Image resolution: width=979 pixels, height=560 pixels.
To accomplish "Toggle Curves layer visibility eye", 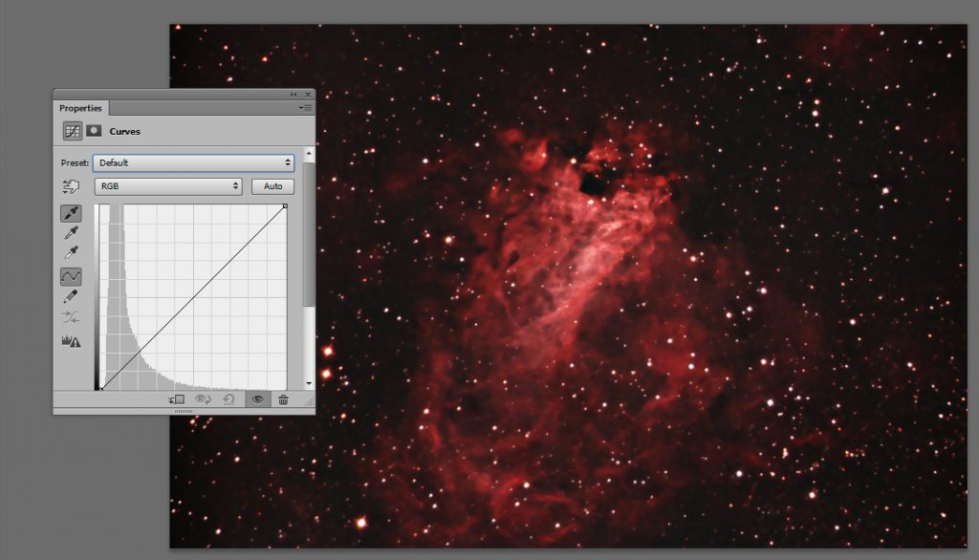I will tap(257, 399).
